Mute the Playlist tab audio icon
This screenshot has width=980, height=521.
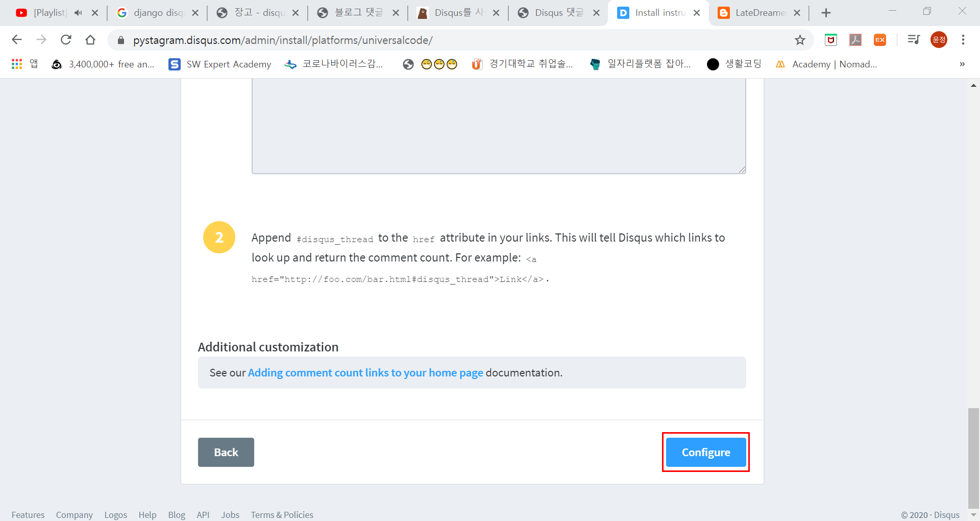coord(78,13)
